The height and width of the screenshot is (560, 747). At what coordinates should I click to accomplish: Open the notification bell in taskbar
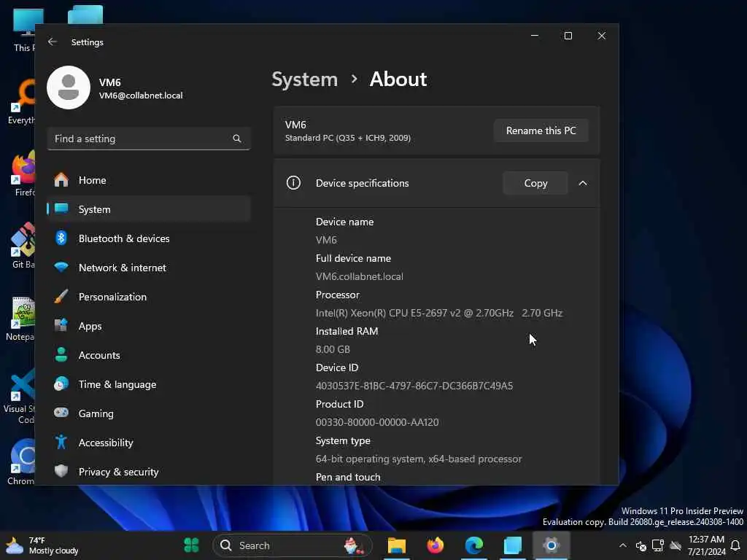coord(735,545)
